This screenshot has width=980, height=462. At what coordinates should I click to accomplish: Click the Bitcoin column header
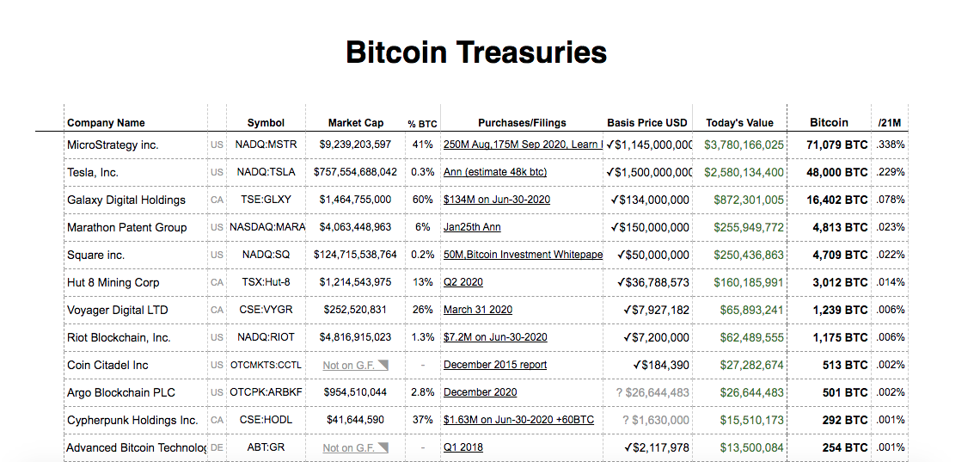coord(829,122)
